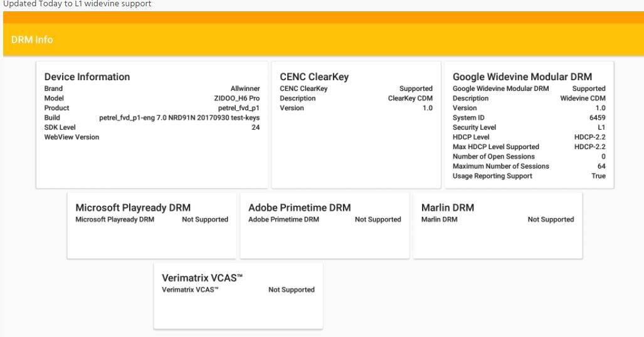Click the Security Level L1 value

tap(601, 127)
